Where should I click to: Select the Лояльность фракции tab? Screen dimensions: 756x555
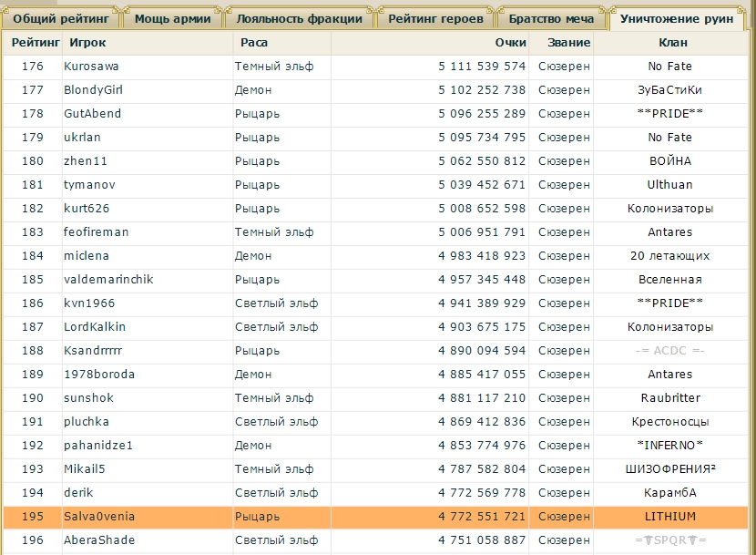(x=299, y=18)
